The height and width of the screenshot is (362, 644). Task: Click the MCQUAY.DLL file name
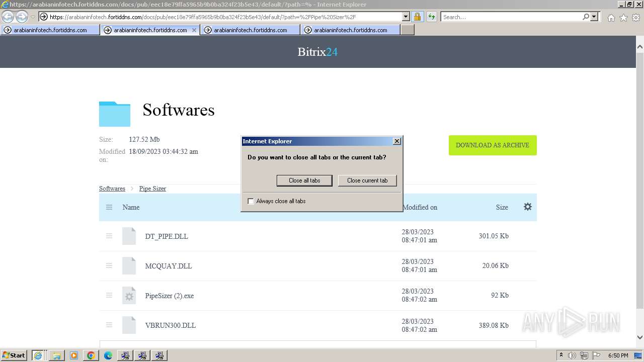(169, 266)
